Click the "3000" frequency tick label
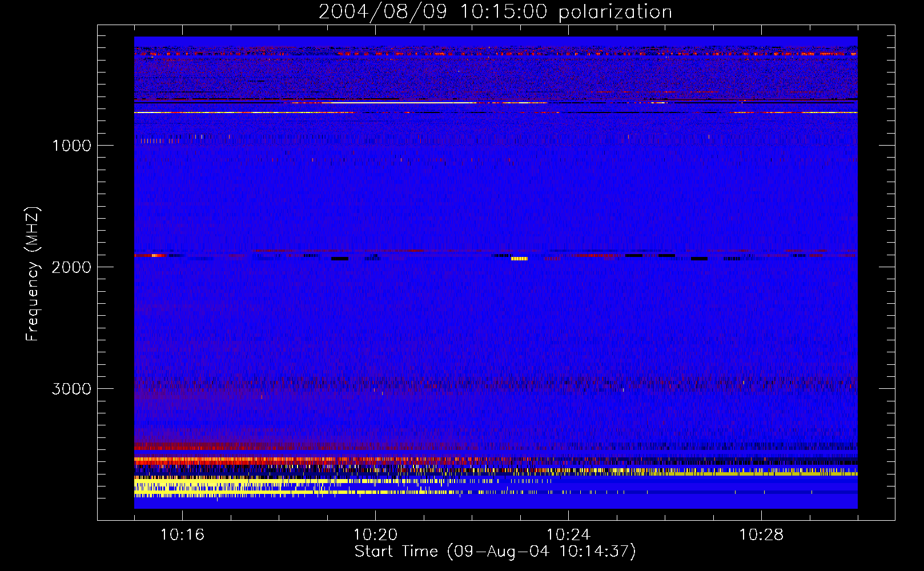The image size is (924, 571). click(x=71, y=389)
